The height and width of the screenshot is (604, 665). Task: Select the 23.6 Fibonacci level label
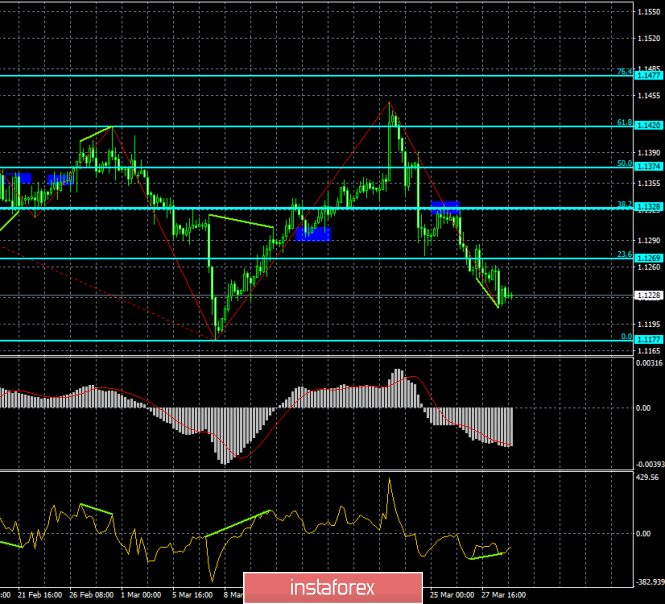tap(623, 254)
